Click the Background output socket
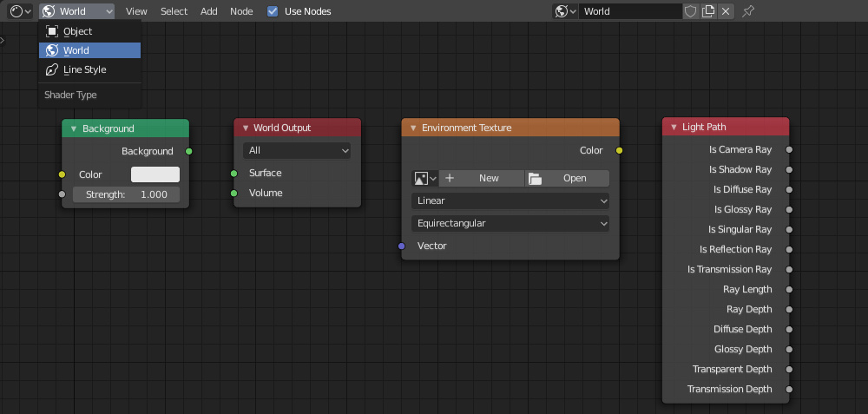Screen dimensions: 868x414 [x=188, y=151]
